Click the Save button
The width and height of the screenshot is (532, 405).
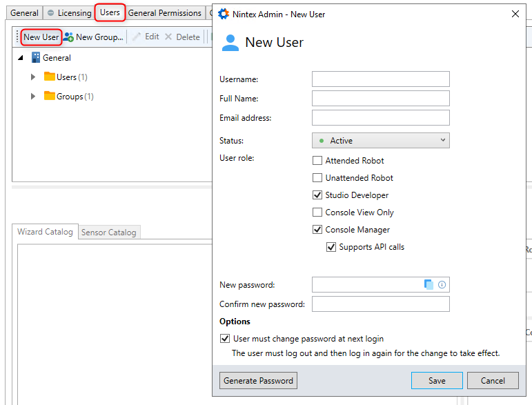tap(437, 381)
